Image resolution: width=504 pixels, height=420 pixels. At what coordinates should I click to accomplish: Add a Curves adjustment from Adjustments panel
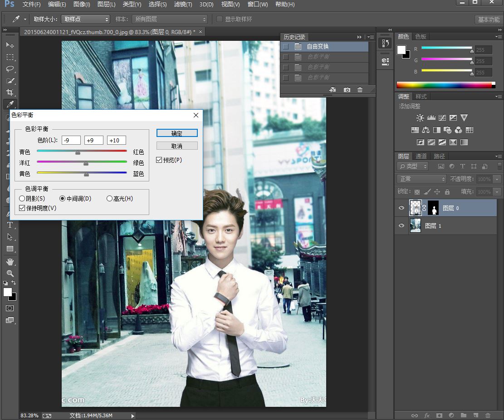(442, 118)
